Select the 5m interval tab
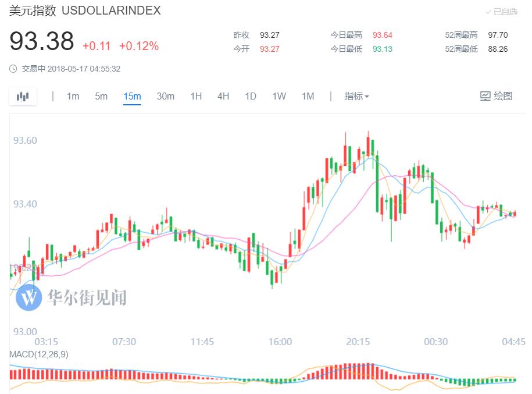 coord(101,96)
